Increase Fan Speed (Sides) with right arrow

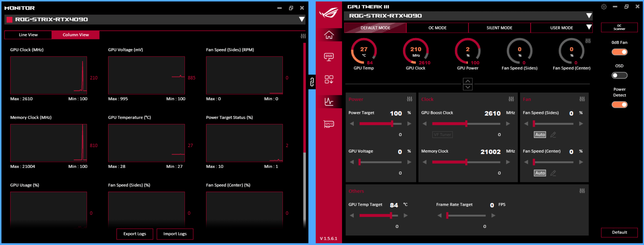pyautogui.click(x=581, y=124)
